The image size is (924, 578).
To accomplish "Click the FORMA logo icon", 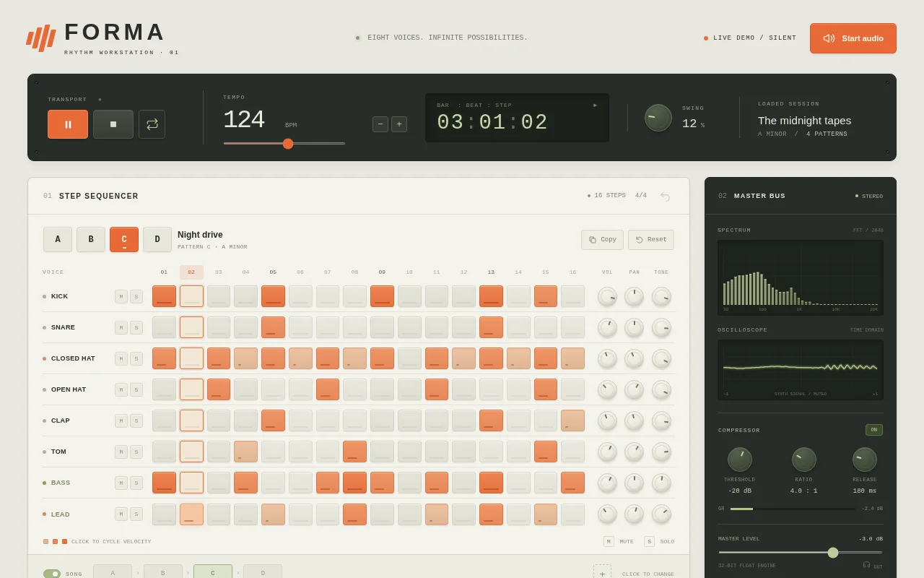I will point(41,38).
